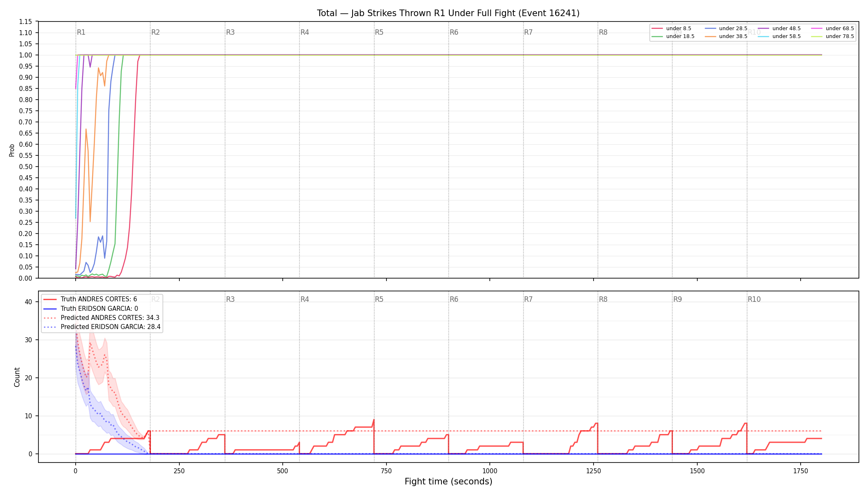Click the R7 round label in bottom chart

(528, 299)
